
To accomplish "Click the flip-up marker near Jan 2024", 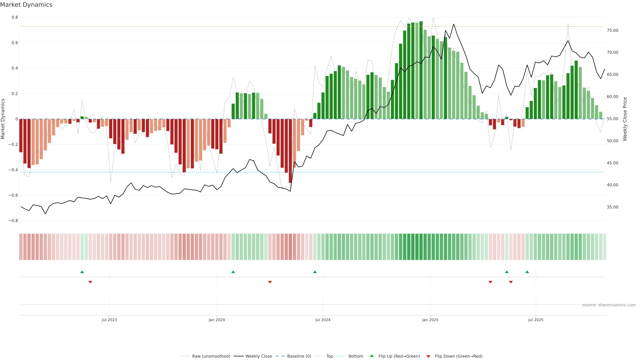I will coord(233,272).
